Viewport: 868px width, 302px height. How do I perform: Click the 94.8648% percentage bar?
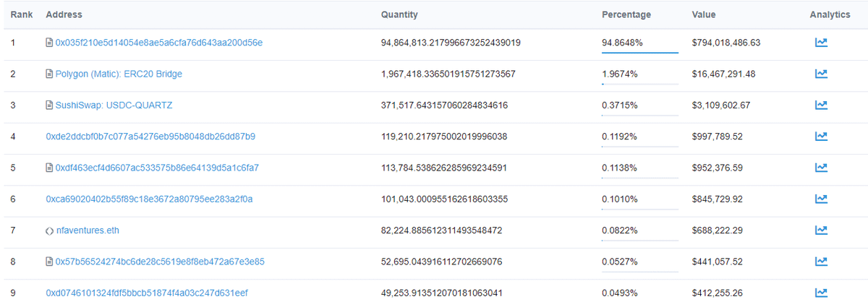639,52
